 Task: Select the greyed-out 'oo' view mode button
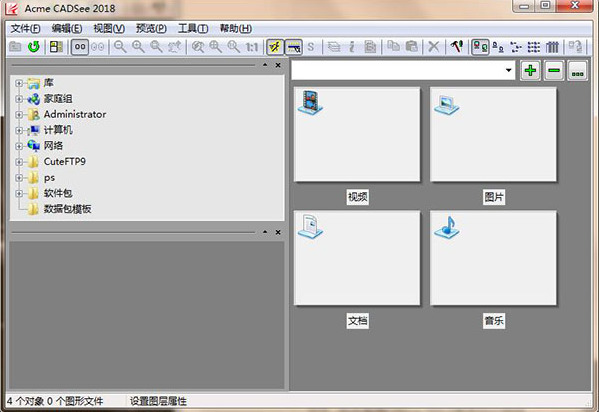point(98,47)
